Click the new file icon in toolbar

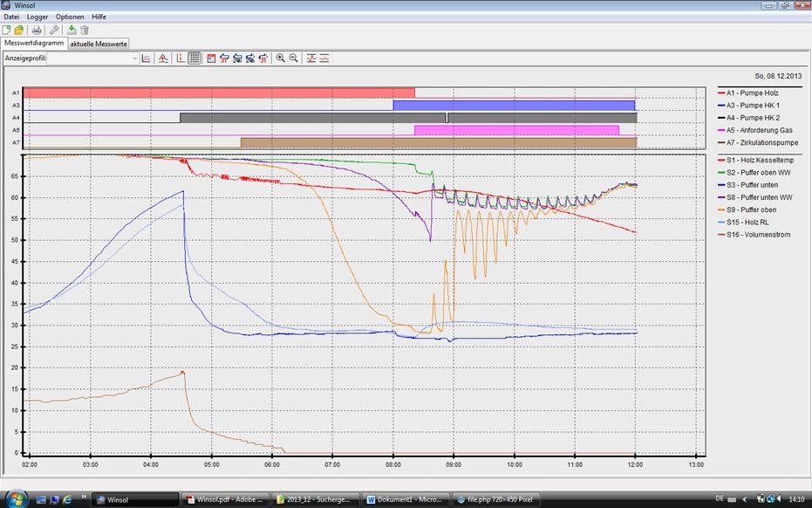tap(7, 30)
